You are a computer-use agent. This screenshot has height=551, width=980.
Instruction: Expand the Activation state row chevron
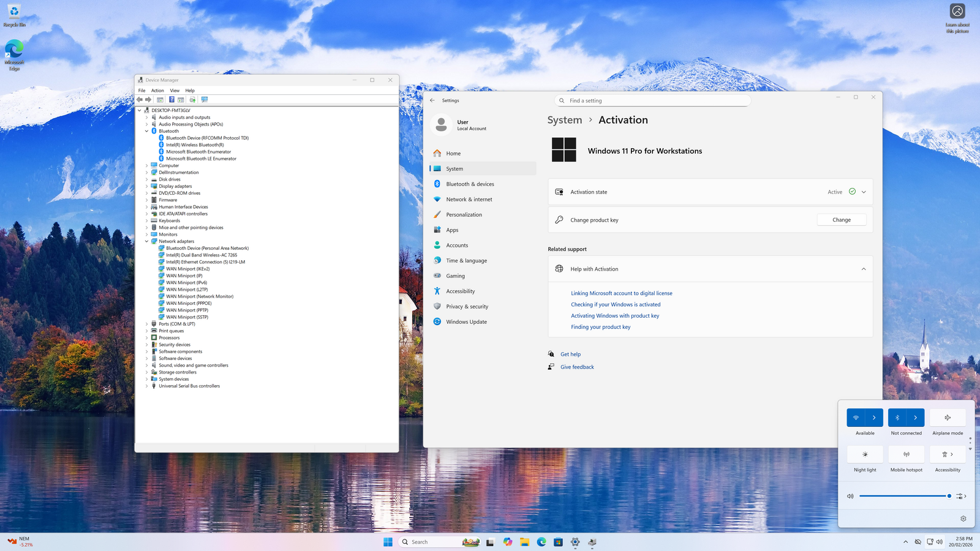point(864,192)
